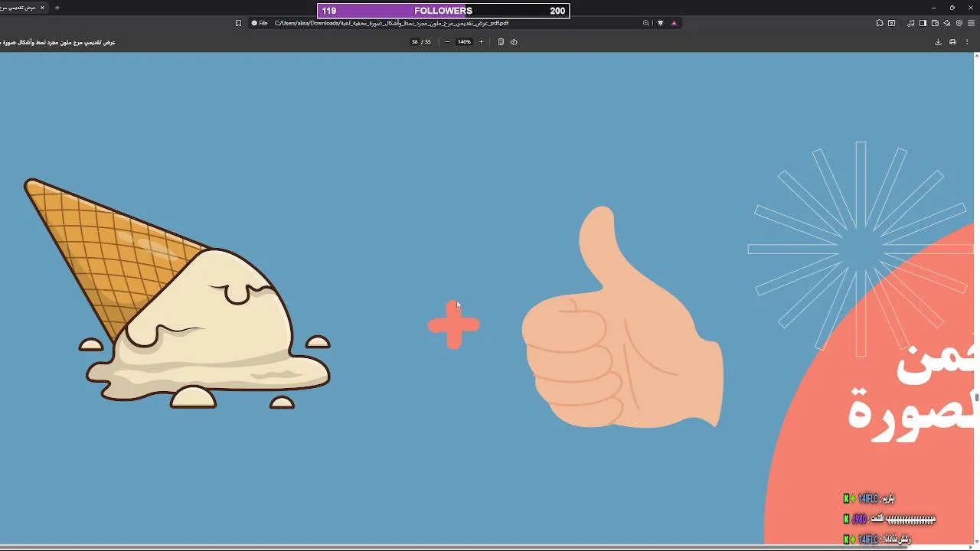Toggle the browser sidebar panel
Image resolution: width=980 pixels, height=551 pixels.
pyautogui.click(x=923, y=23)
